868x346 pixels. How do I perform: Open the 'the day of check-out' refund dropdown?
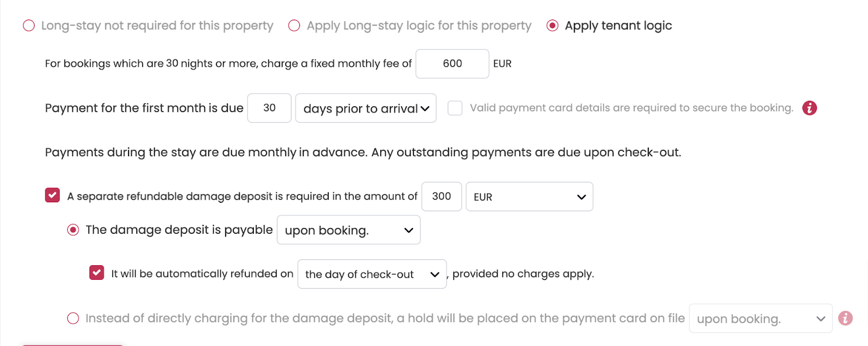pyautogui.click(x=372, y=274)
